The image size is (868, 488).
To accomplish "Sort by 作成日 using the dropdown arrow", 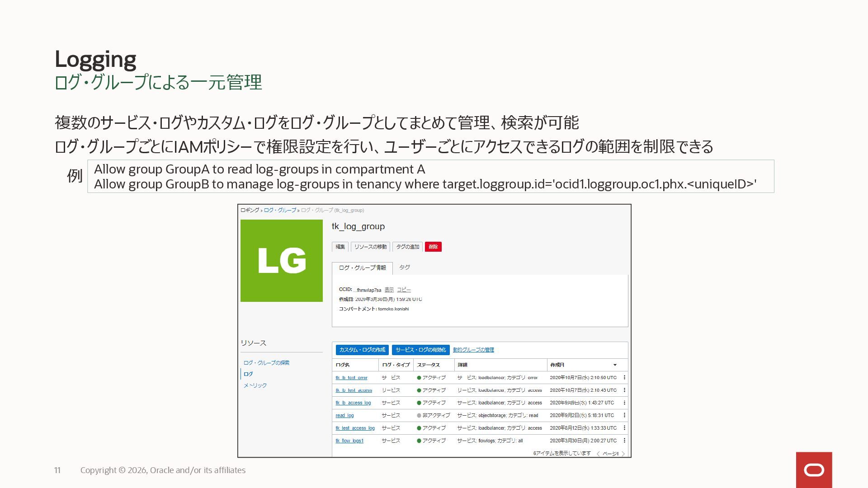I will [615, 365].
